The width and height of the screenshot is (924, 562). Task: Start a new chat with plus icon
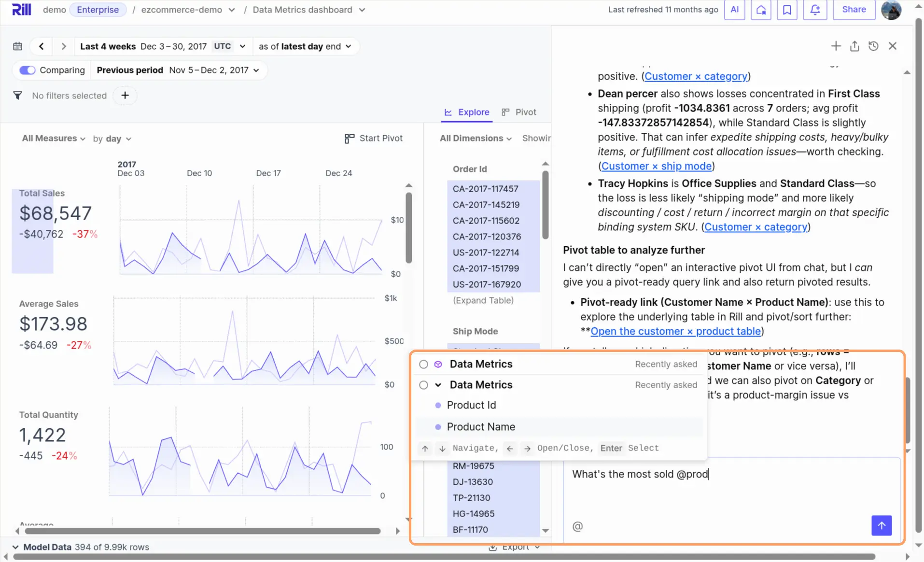coord(836,46)
